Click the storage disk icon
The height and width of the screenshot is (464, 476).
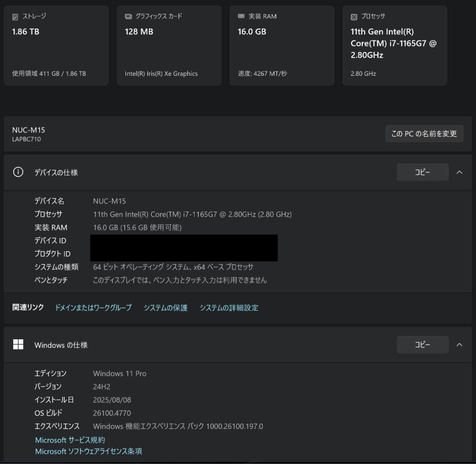click(x=15, y=17)
